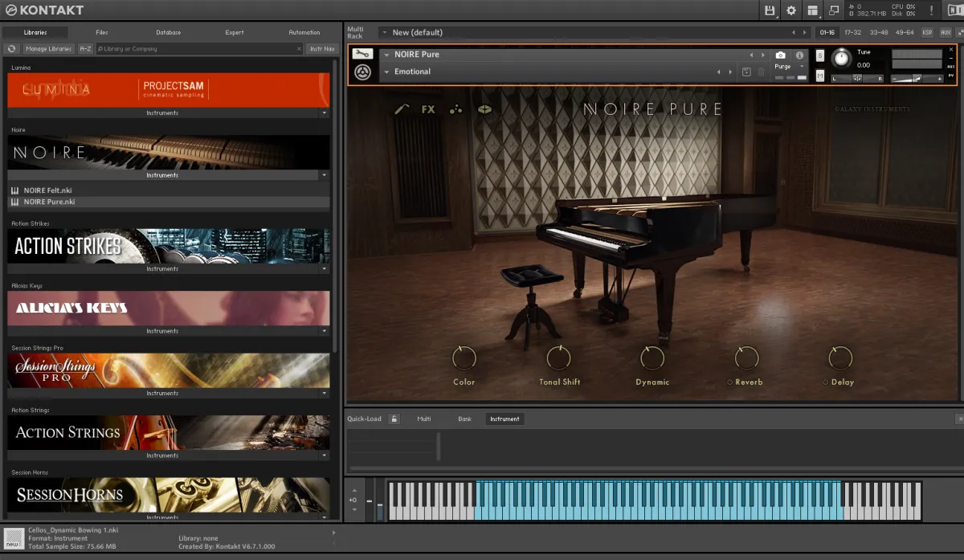The height and width of the screenshot is (560, 964).
Task: Expand Lumina Instruments dropdown arrow
Action: 325,113
